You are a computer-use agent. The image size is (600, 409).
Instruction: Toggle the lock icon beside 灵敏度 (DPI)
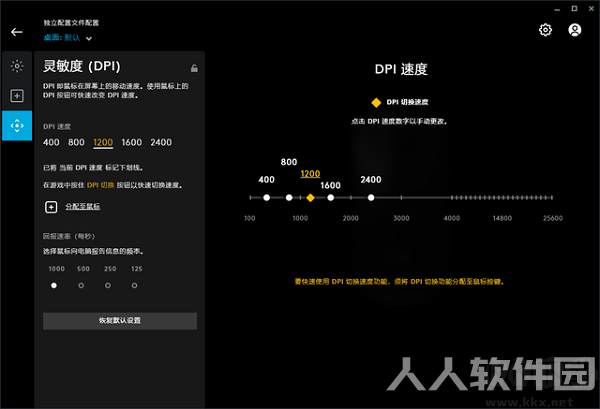click(x=194, y=68)
